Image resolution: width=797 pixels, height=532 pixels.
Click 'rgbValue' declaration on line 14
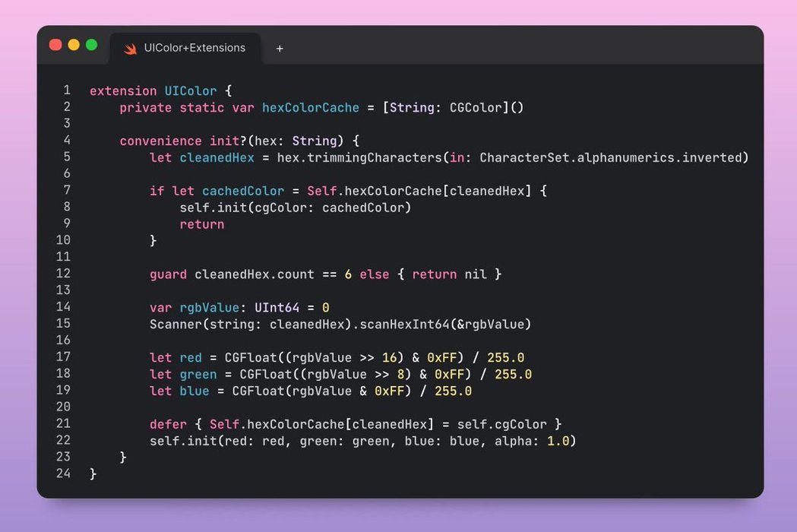pyautogui.click(x=210, y=309)
